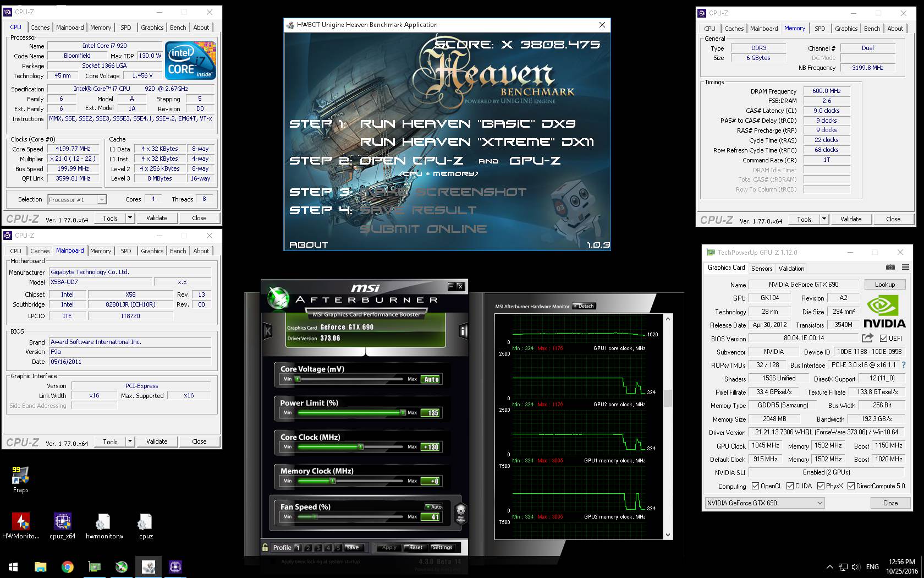
Task: Open File Explorer from taskbar
Action: (40, 566)
